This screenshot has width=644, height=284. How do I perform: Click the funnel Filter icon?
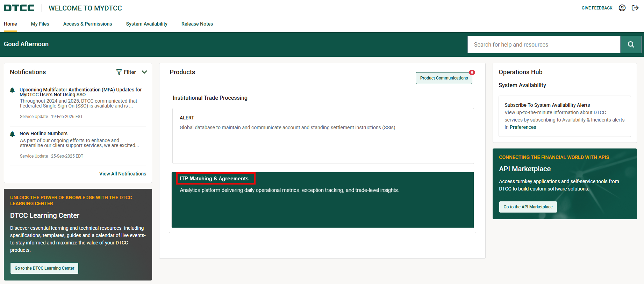119,72
